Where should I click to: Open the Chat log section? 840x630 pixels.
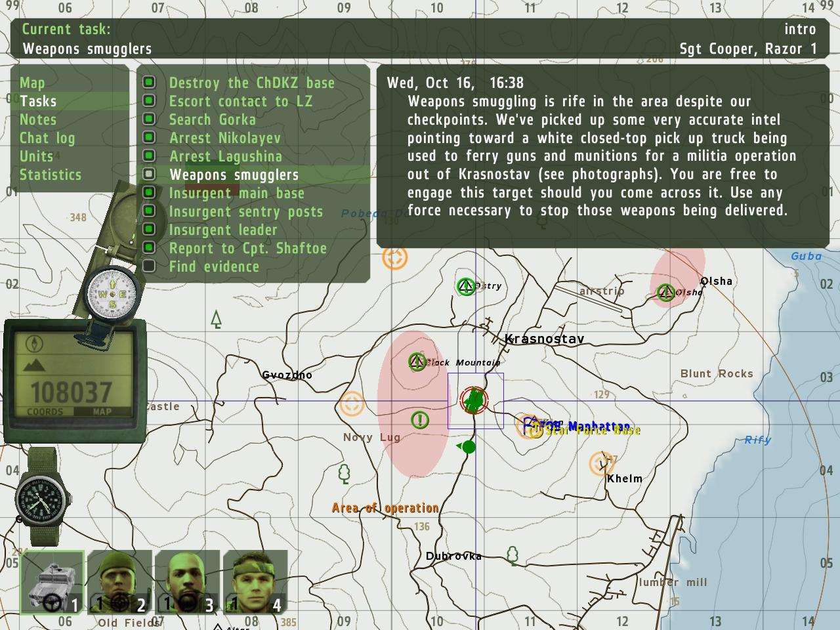(47, 138)
